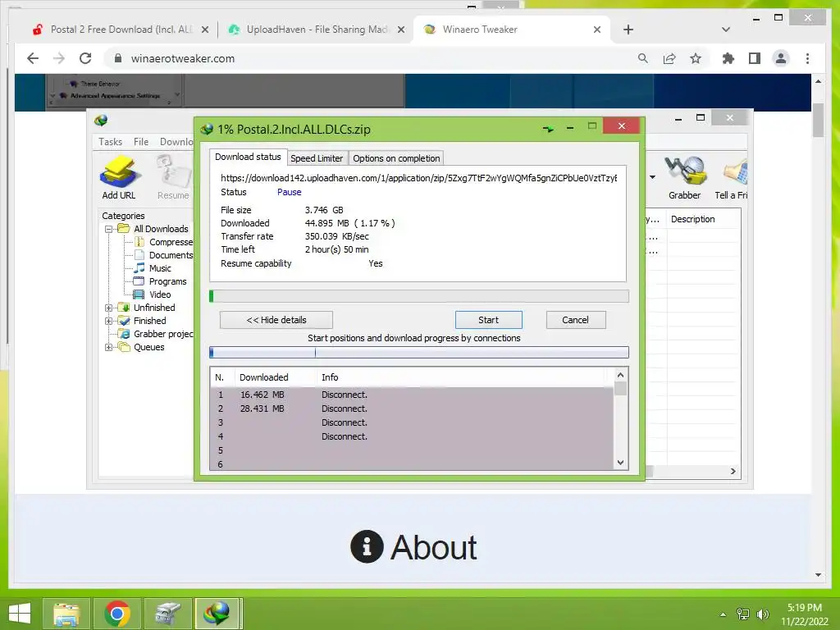This screenshot has height=630, width=840.
Task: Show hidden system tray icons
Action: pyautogui.click(x=723, y=614)
